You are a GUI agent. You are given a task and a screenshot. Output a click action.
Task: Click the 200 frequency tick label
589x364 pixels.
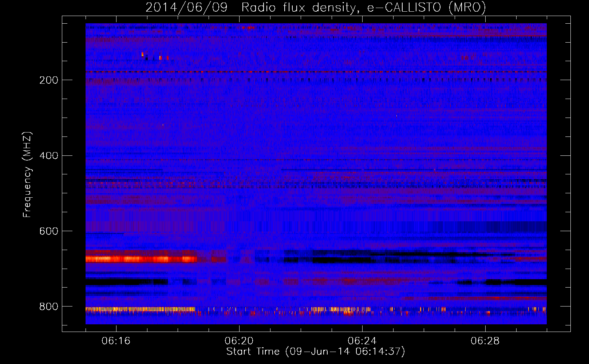pyautogui.click(x=49, y=80)
